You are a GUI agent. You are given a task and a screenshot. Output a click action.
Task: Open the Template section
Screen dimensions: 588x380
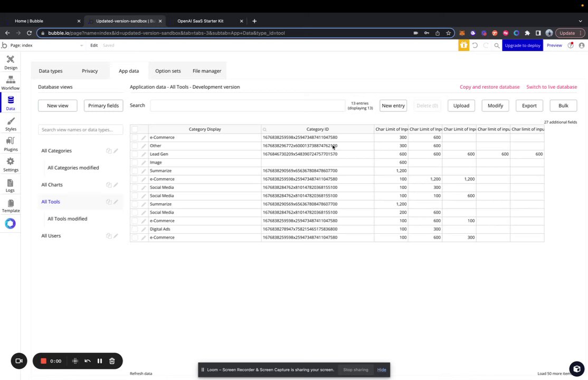pyautogui.click(x=11, y=205)
